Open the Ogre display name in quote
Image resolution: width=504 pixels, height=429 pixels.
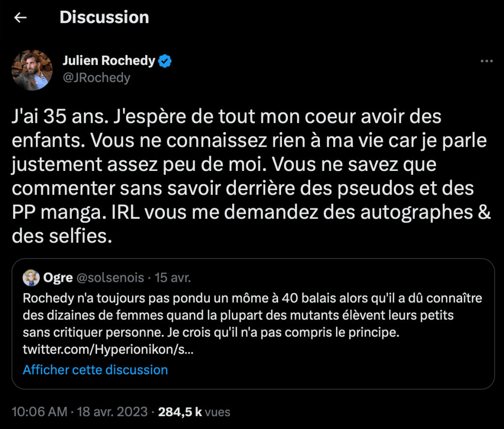pyautogui.click(x=58, y=278)
